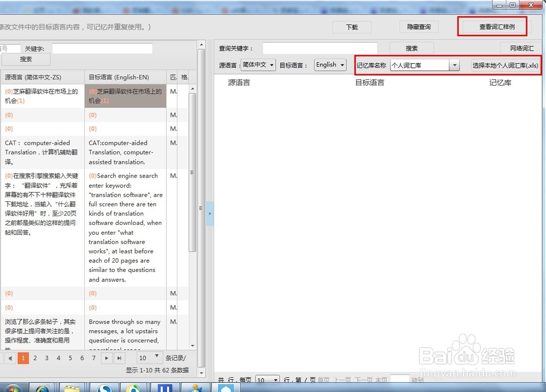Click the left panel 搜索 button
Screen dimensions: 546x392
[26, 59]
